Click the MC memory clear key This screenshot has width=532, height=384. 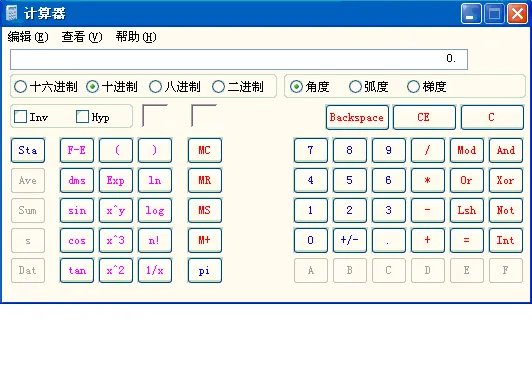coord(205,150)
